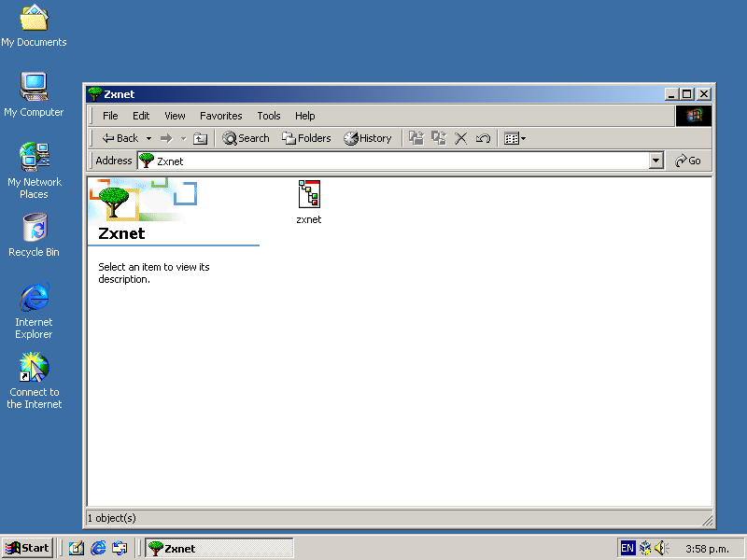Image resolution: width=747 pixels, height=560 pixels.
Task: Click the Go button
Action: point(688,161)
